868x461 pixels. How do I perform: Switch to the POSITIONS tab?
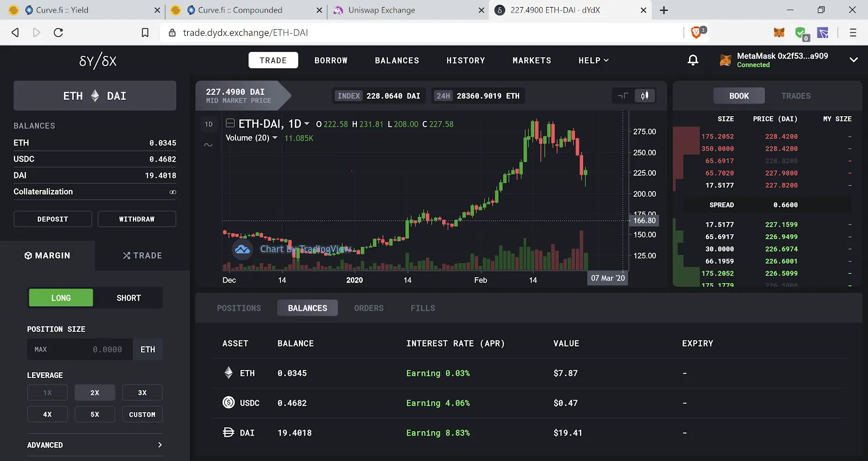coord(239,308)
